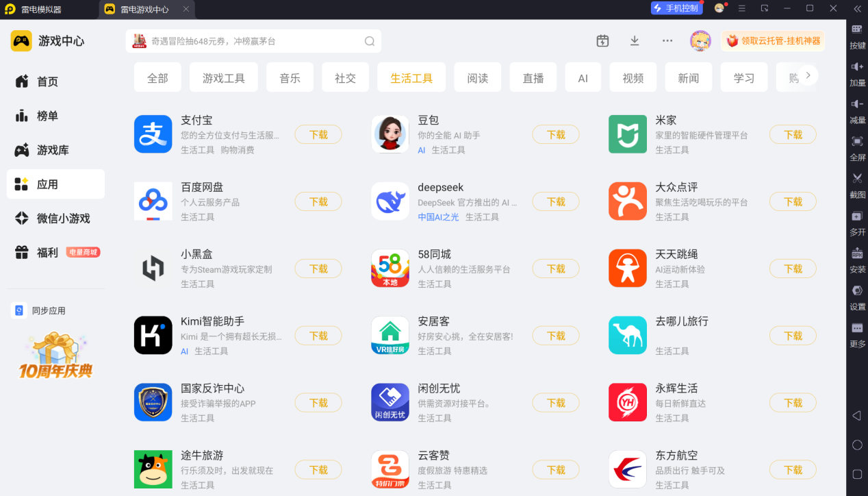Image resolution: width=868 pixels, height=496 pixels.
Task: Open the 安居客 app icon
Action: tap(390, 336)
